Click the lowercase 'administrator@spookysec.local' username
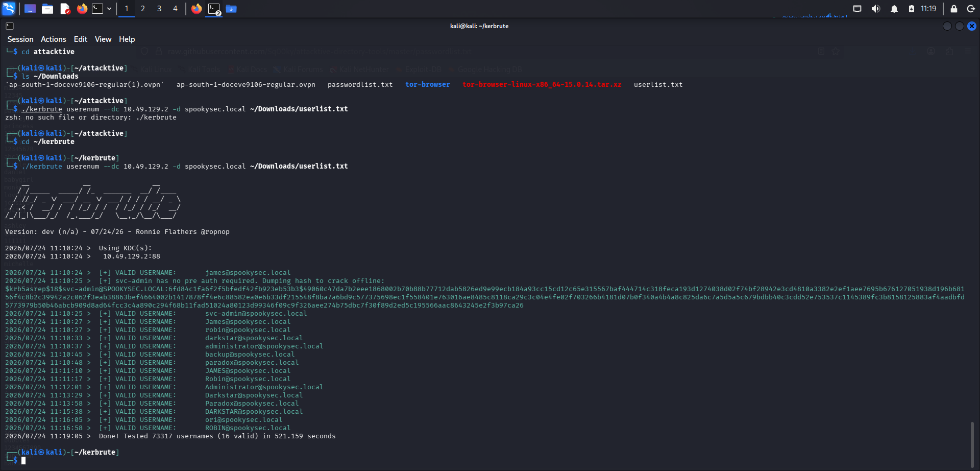This screenshot has height=471, width=980. (x=264, y=346)
